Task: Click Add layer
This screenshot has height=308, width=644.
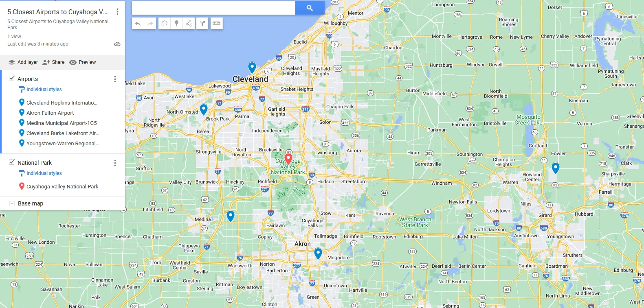Action: coord(23,62)
